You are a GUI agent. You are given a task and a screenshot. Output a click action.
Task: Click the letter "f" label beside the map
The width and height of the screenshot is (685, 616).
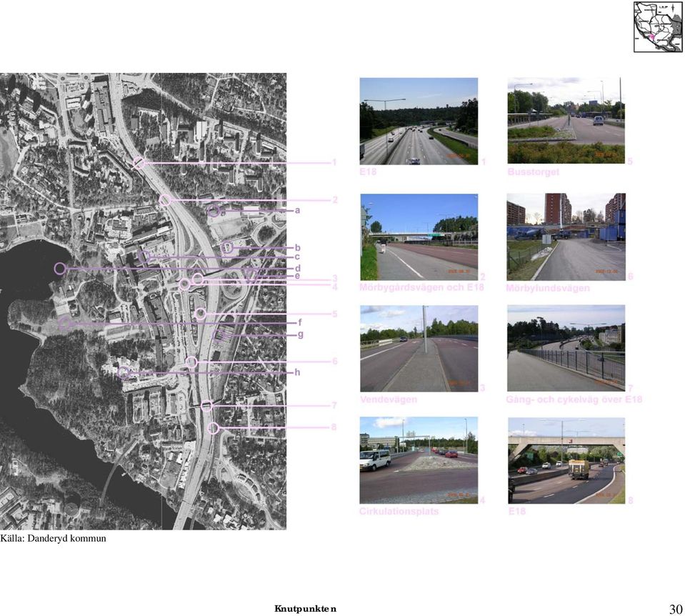300,322
